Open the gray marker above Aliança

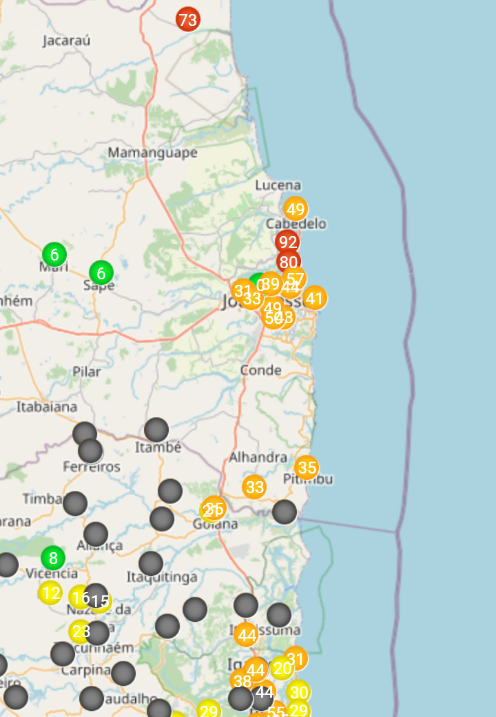coord(96,534)
